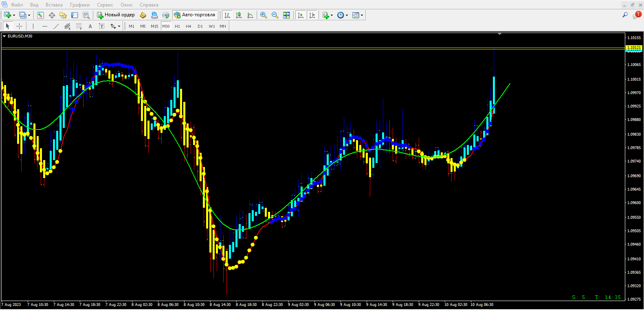Choose the horizontal line tool
644x310 pixels.
point(45,26)
